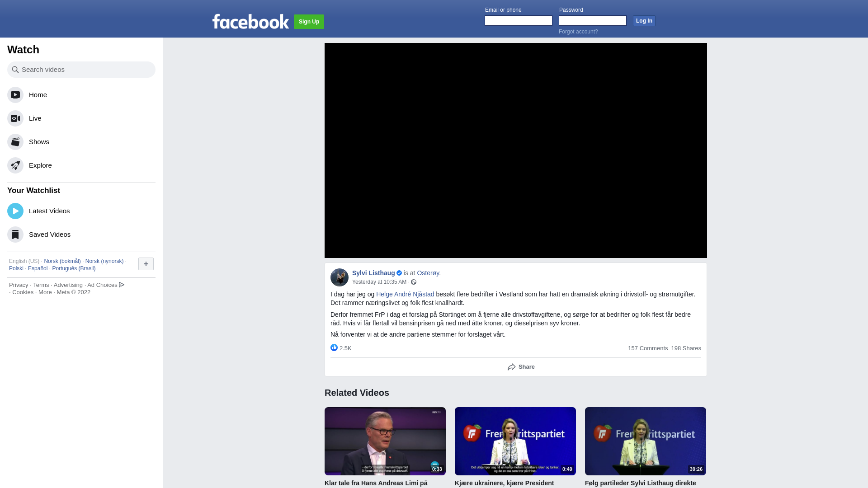
Task: Open the Live section label
Action: pyautogui.click(x=35, y=118)
